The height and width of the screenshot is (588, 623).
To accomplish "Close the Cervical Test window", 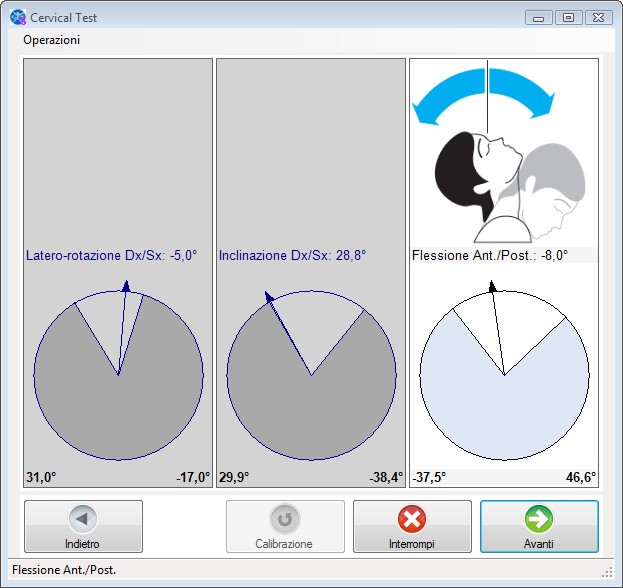I will (x=598, y=18).
